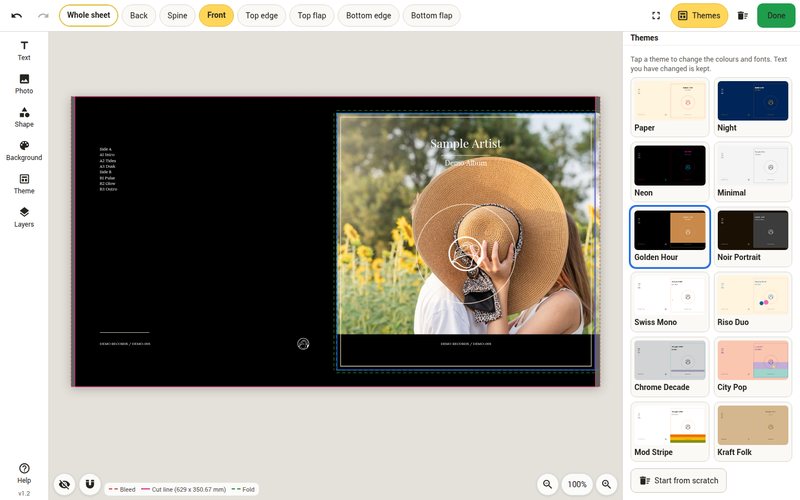Viewport: 800px width, 500px height.
Task: Select the Sample Artist title on cover
Action: (x=465, y=144)
